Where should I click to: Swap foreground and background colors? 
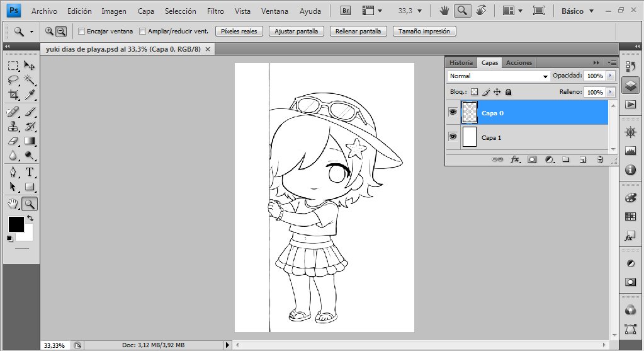30,218
